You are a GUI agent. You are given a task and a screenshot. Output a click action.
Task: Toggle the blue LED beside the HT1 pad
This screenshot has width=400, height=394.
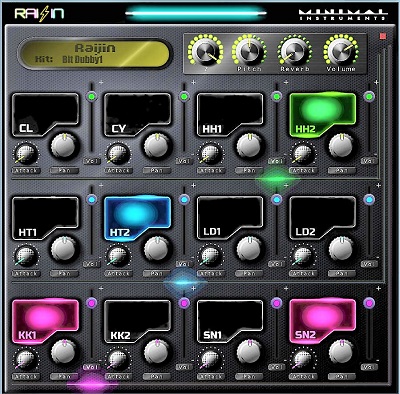[91, 200]
